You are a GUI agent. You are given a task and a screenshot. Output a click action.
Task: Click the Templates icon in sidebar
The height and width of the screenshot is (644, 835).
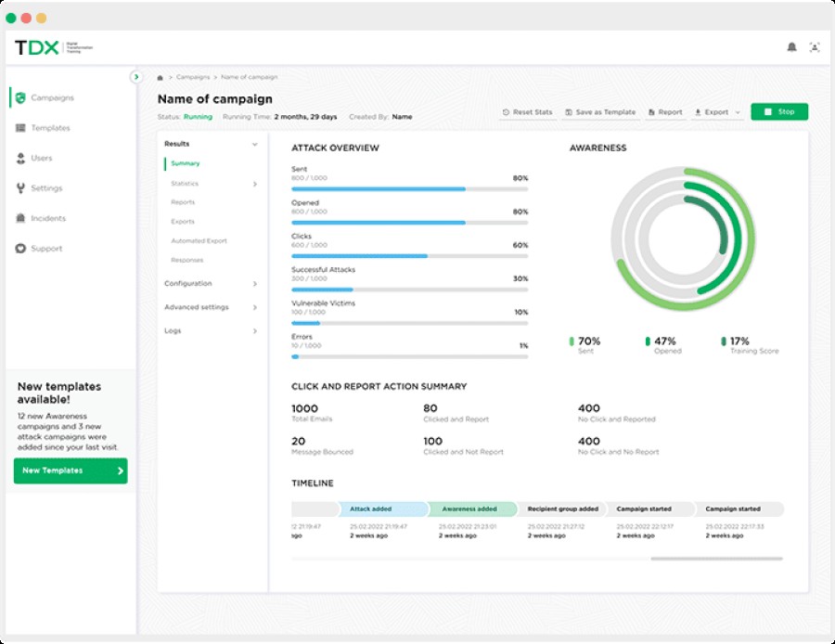pyautogui.click(x=20, y=128)
